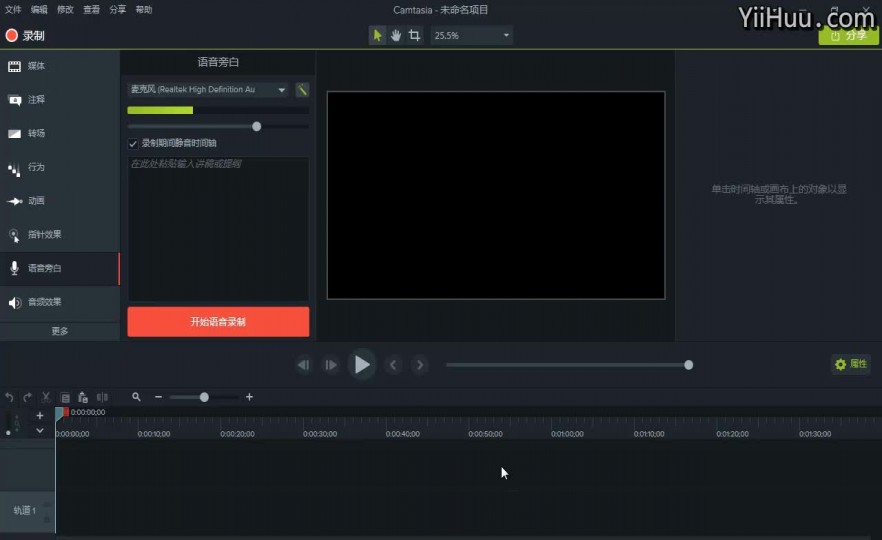
Task: Click the playback scrubber handle
Action: [688, 365]
